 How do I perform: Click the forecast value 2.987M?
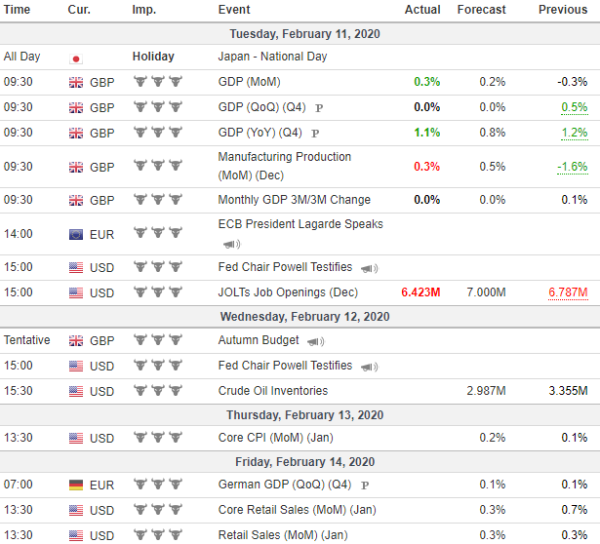click(486, 391)
